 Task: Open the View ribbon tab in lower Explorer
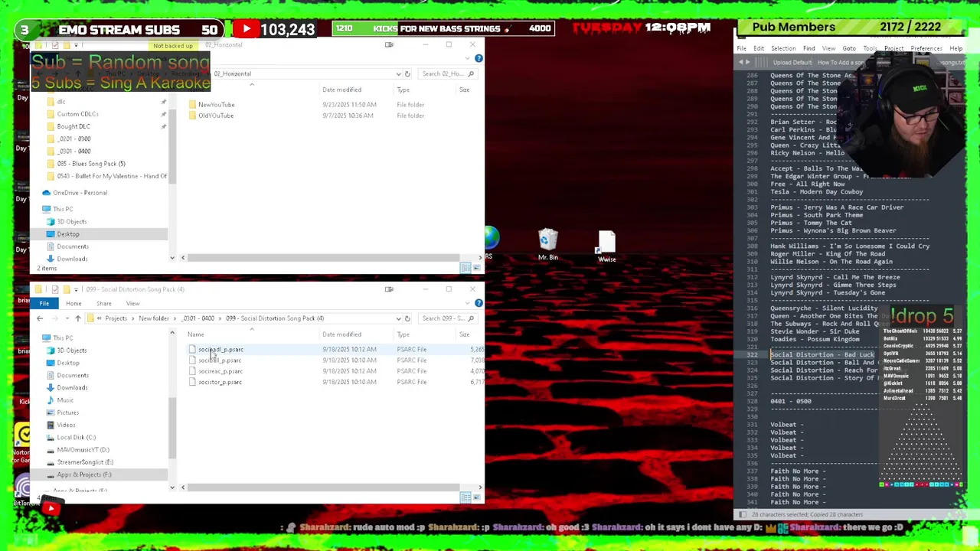(x=132, y=303)
